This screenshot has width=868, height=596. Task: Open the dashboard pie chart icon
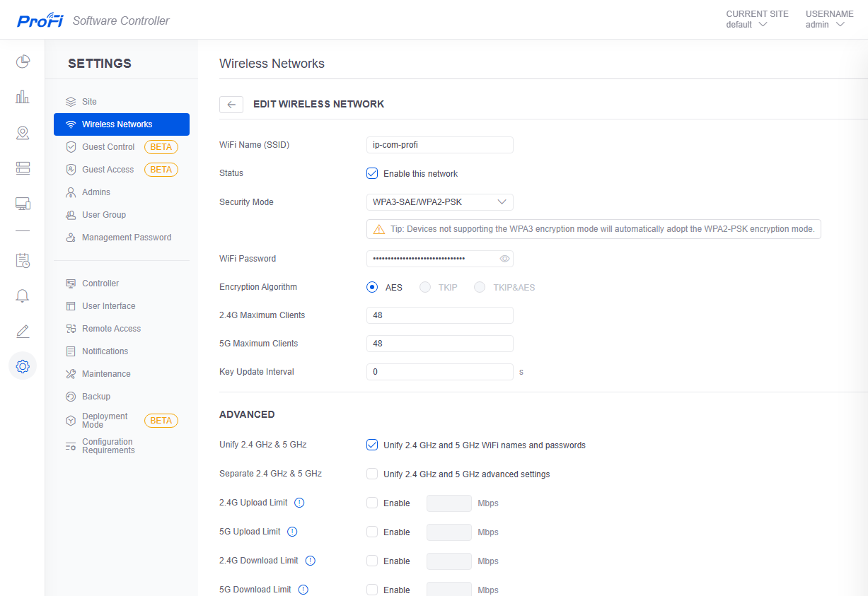(x=23, y=62)
